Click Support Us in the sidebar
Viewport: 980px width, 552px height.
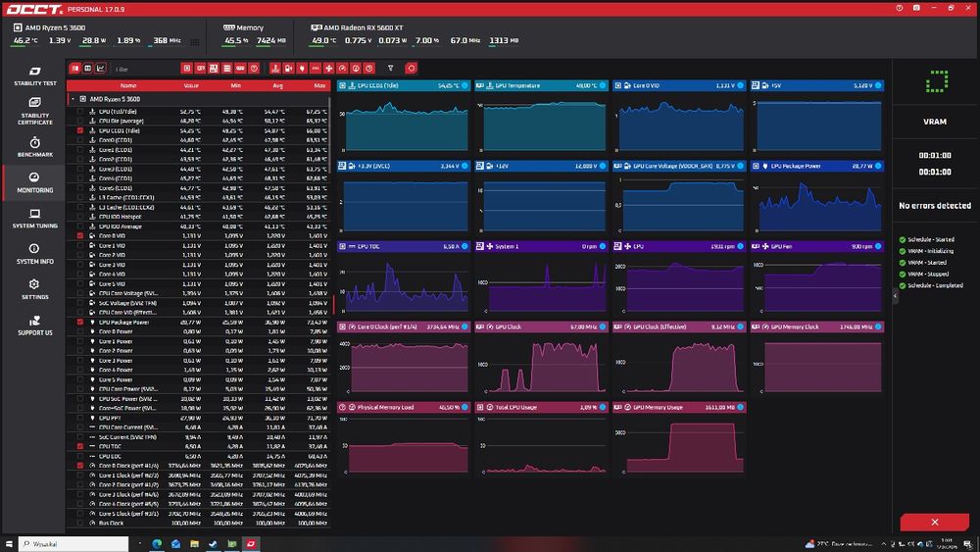35,326
